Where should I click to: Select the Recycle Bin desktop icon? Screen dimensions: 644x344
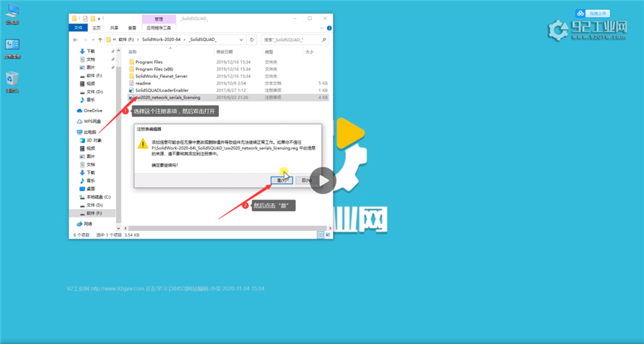(x=12, y=82)
